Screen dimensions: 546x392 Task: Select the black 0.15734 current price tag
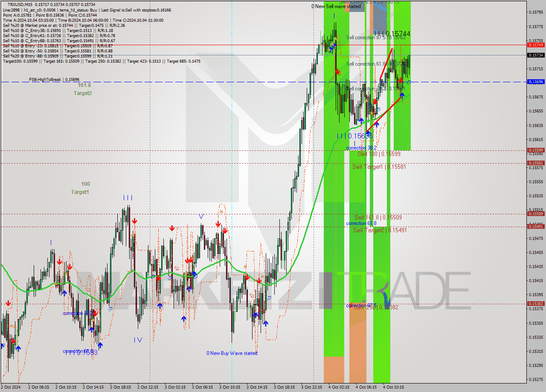pyautogui.click(x=536, y=55)
